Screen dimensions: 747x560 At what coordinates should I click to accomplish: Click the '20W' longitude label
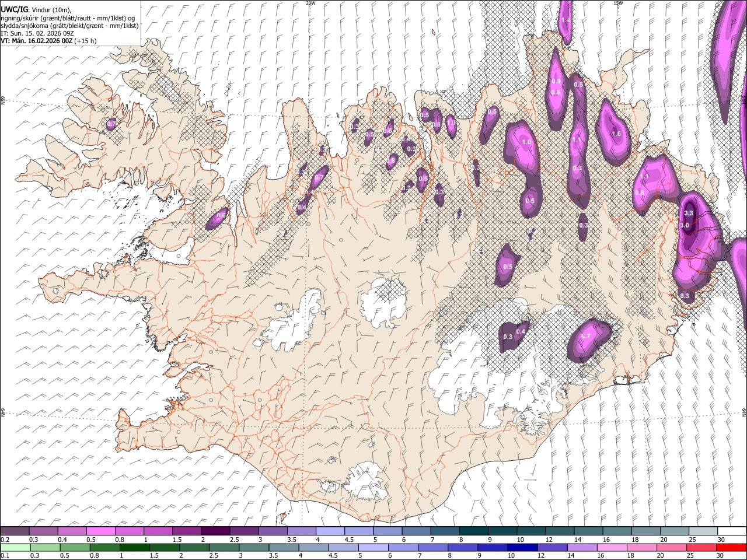click(x=310, y=3)
